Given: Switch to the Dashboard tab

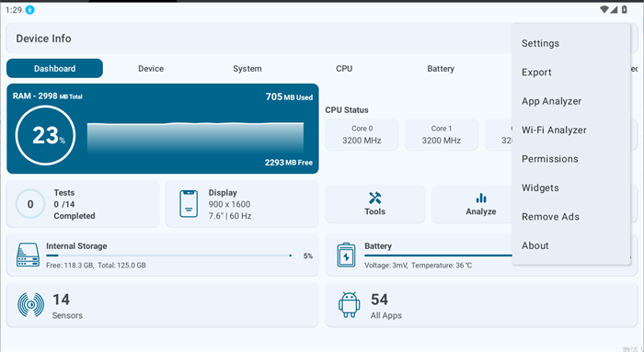Looking at the screenshot, I should (54, 69).
